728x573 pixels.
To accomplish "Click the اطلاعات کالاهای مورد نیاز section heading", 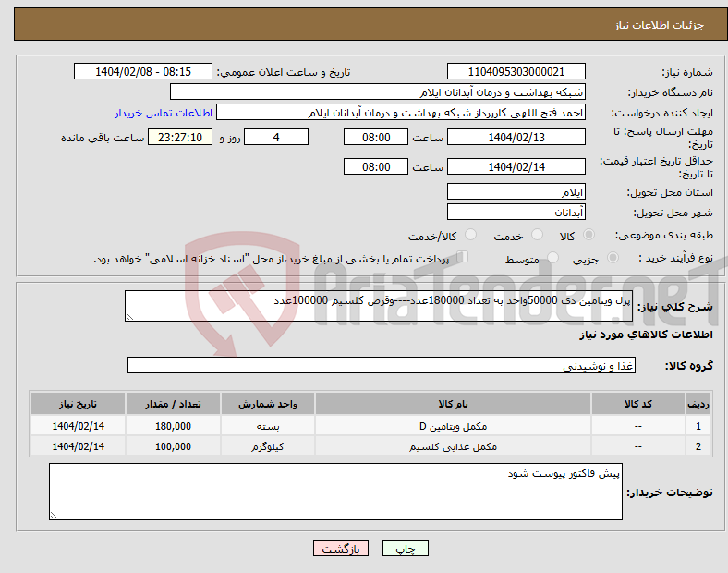I will click(x=646, y=335).
